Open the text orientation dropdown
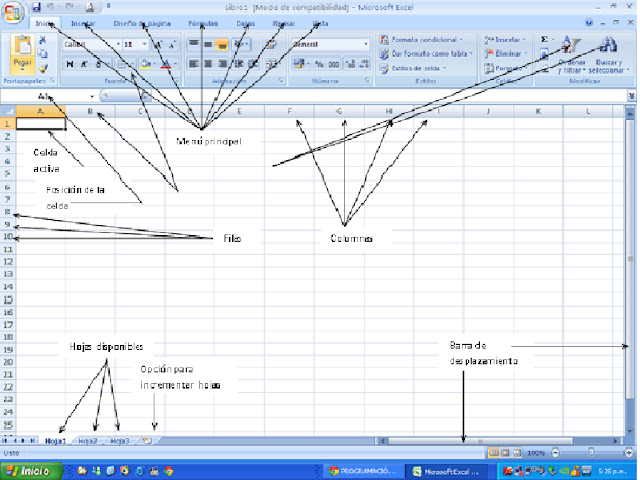 tap(242, 44)
